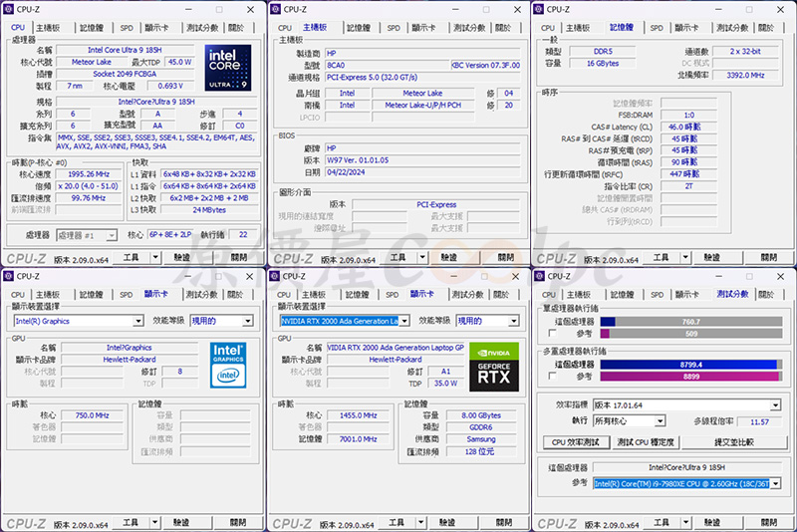Expand the 工具 arrow in the memory window
The width and height of the screenshot is (797, 532).
click(x=685, y=258)
